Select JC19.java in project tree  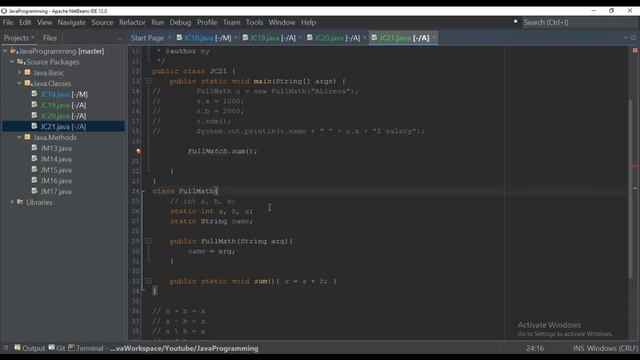click(63, 105)
